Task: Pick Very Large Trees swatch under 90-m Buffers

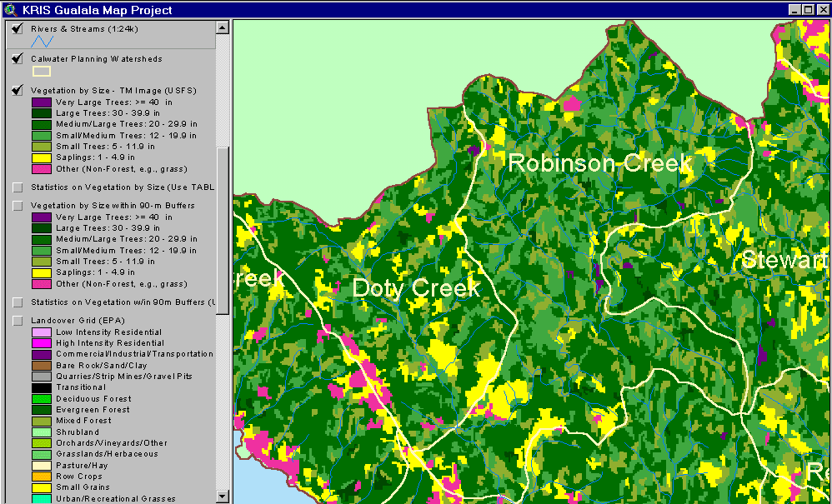Action: [x=42, y=217]
